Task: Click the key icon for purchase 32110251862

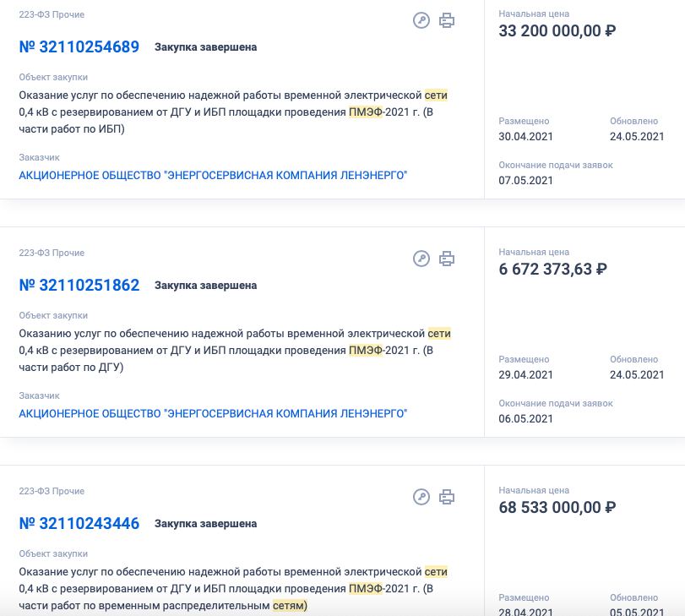Action: pyautogui.click(x=421, y=259)
